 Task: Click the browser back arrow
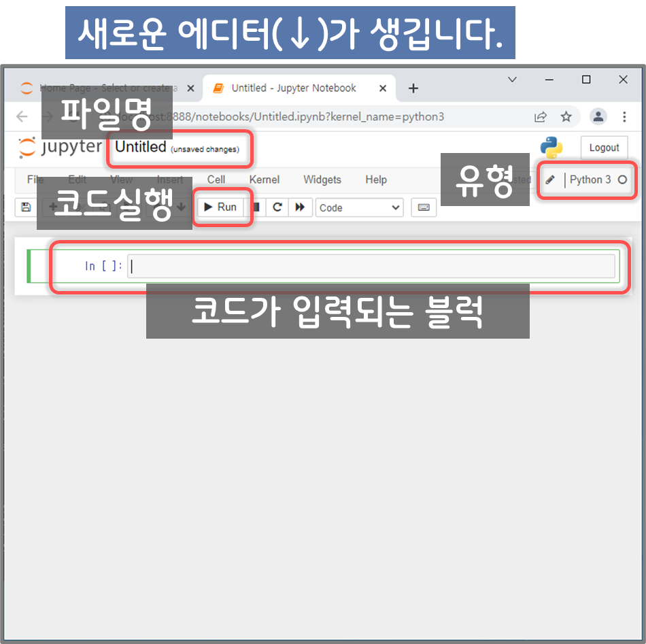(x=22, y=116)
